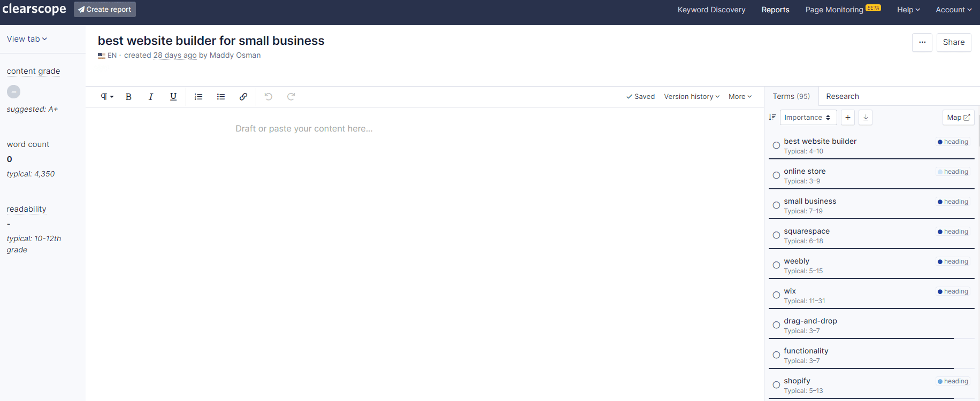Select the circle next to functionality
Image resolution: width=980 pixels, height=401 pixels.
[776, 355]
